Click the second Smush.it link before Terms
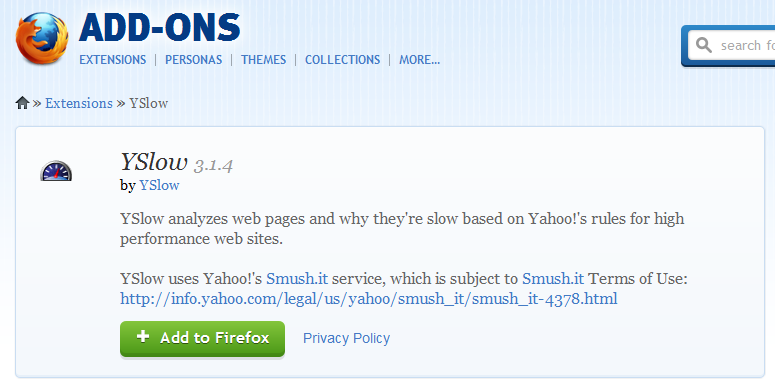 point(553,279)
